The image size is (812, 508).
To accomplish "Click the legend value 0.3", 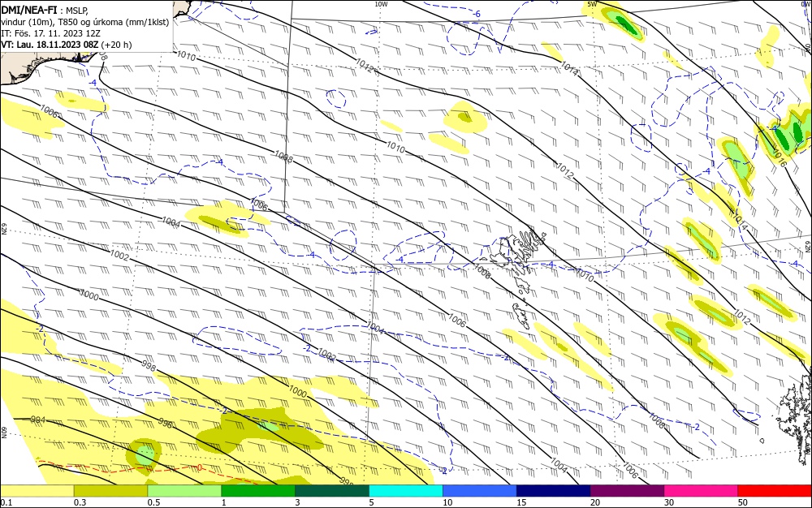I will pos(80,502).
